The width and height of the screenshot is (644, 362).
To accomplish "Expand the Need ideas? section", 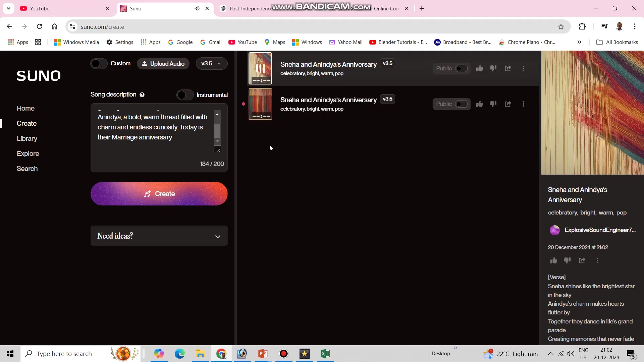I will pos(159,236).
